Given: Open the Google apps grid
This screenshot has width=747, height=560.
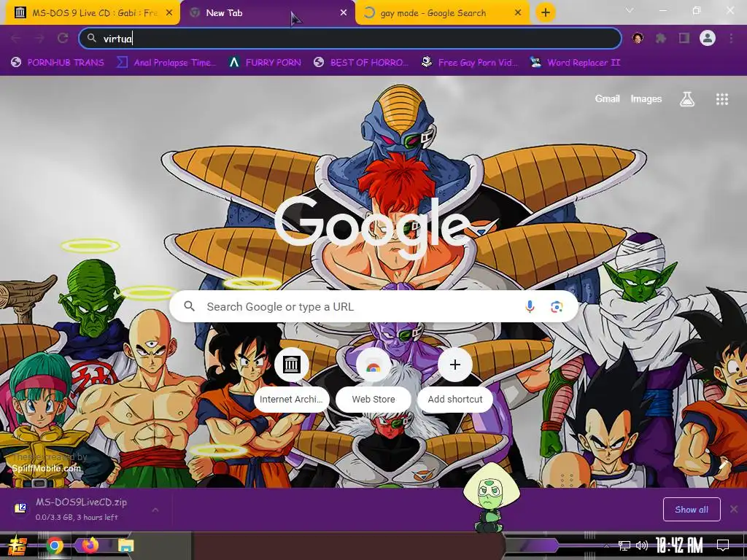Looking at the screenshot, I should [722, 99].
